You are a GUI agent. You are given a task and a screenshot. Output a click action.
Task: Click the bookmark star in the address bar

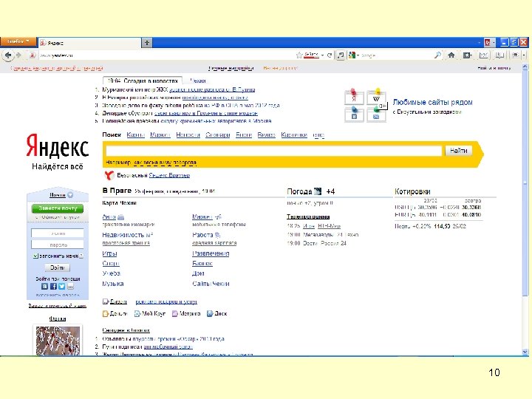tap(299, 55)
